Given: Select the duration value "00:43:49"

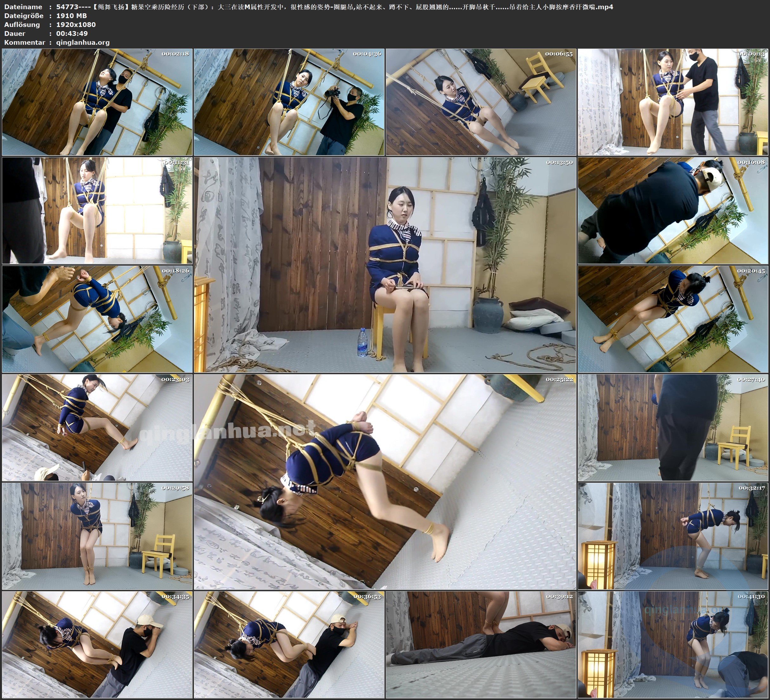Looking at the screenshot, I should pyautogui.click(x=72, y=33).
